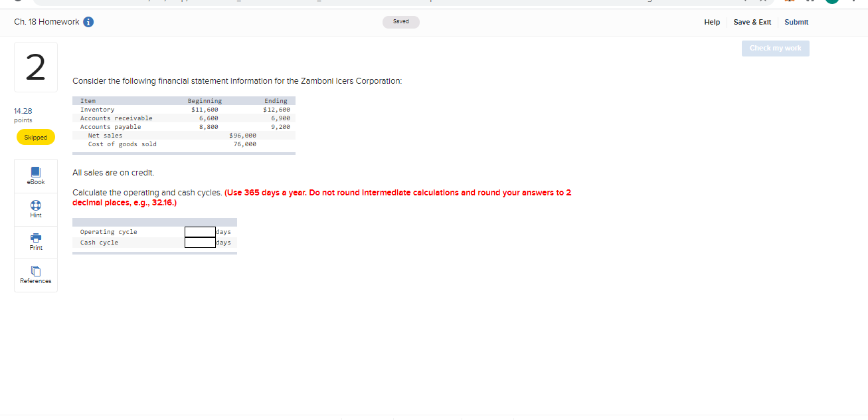868x420 pixels.
Task: Click the Submit link
Action: coord(796,22)
